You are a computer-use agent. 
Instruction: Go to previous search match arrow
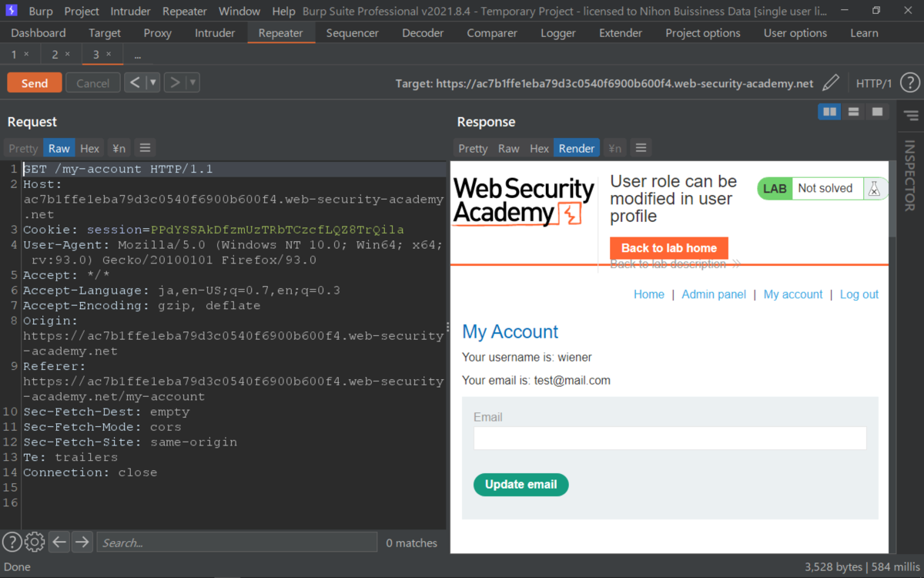pos(59,543)
